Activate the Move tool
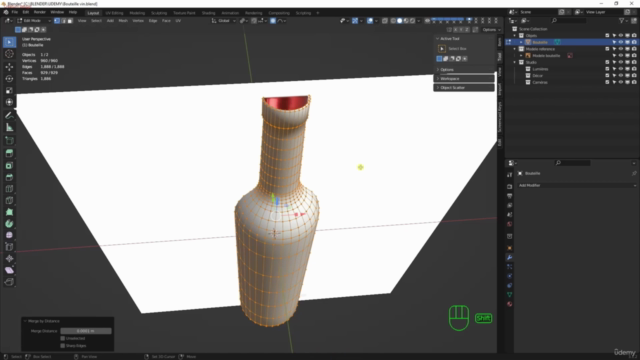Viewport: 640px width, 360px height. pyautogui.click(x=9, y=67)
